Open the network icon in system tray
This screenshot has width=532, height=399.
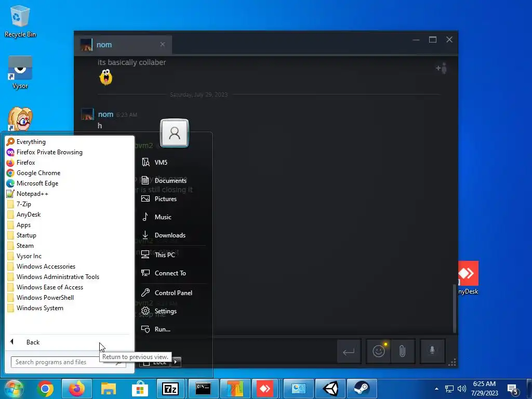tap(449, 389)
